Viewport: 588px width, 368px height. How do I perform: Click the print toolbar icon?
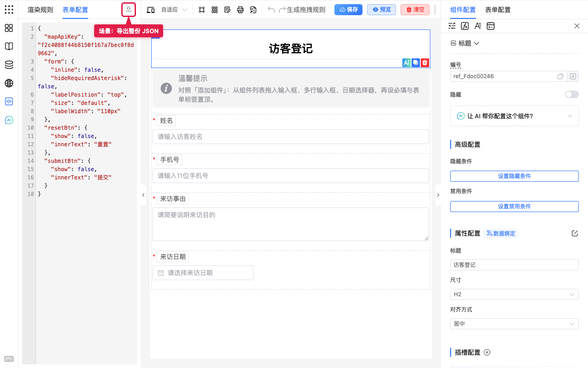point(240,10)
